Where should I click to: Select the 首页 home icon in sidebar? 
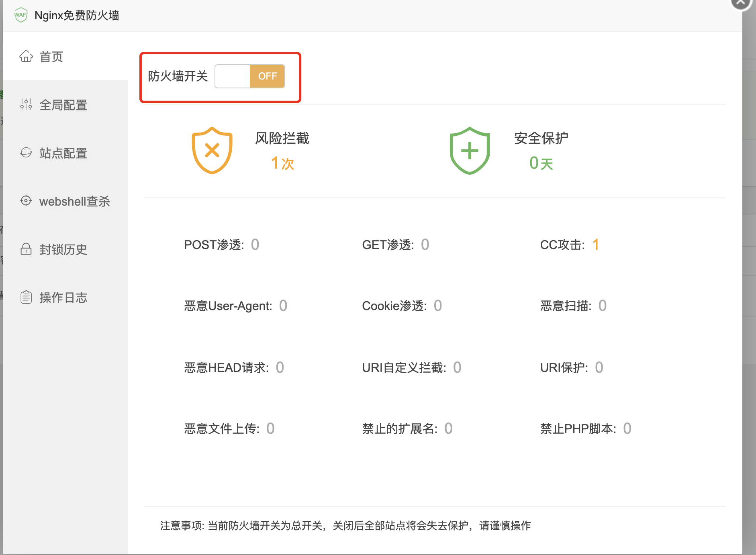(x=26, y=56)
